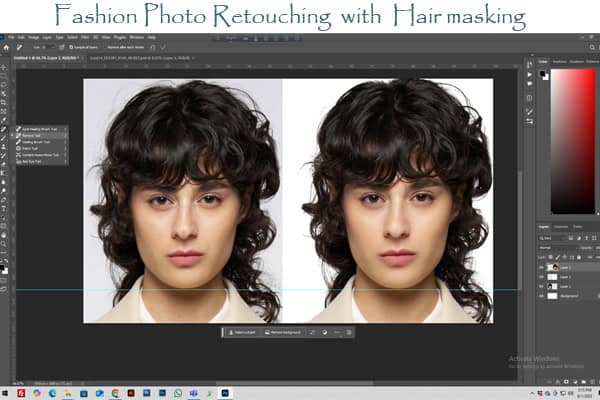Open the Image menu
Viewport: 600px width, 400px height.
click(34, 38)
